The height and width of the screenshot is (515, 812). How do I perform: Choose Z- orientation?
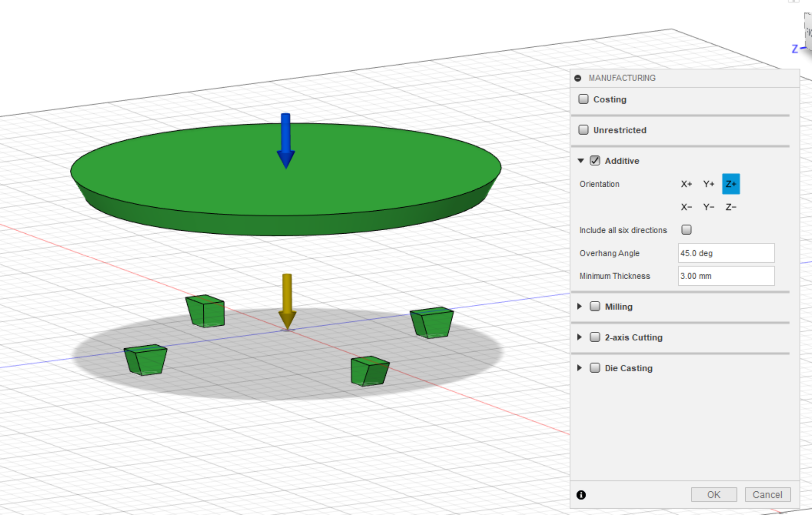point(731,207)
